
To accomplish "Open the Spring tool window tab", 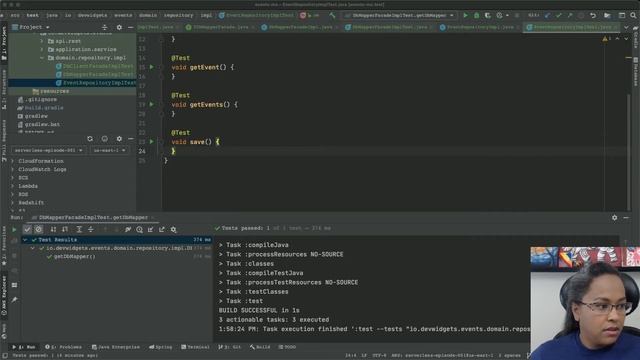I will pyautogui.click(x=160, y=347).
